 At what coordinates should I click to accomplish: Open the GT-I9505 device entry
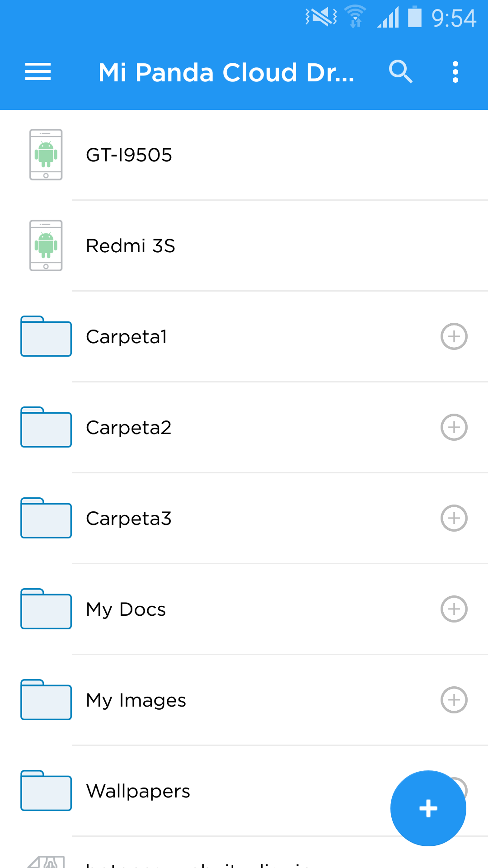click(x=244, y=155)
